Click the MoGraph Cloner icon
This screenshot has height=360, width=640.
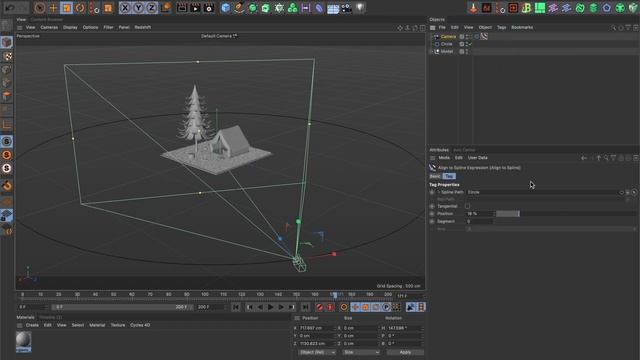[x=292, y=8]
